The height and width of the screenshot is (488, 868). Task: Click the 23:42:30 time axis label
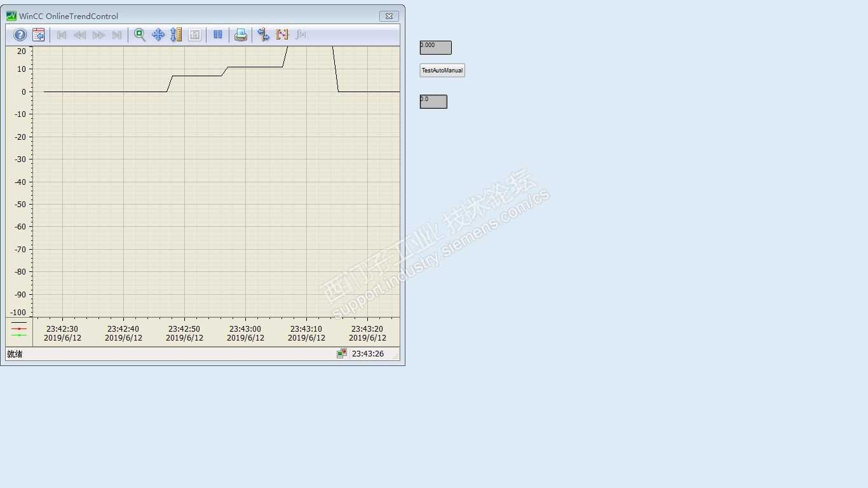coord(62,329)
